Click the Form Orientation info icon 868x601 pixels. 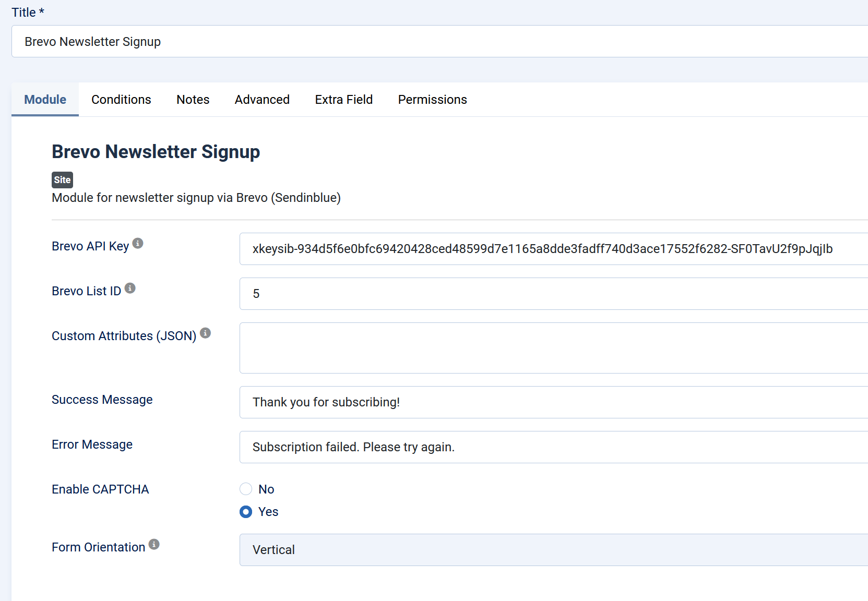click(x=154, y=544)
